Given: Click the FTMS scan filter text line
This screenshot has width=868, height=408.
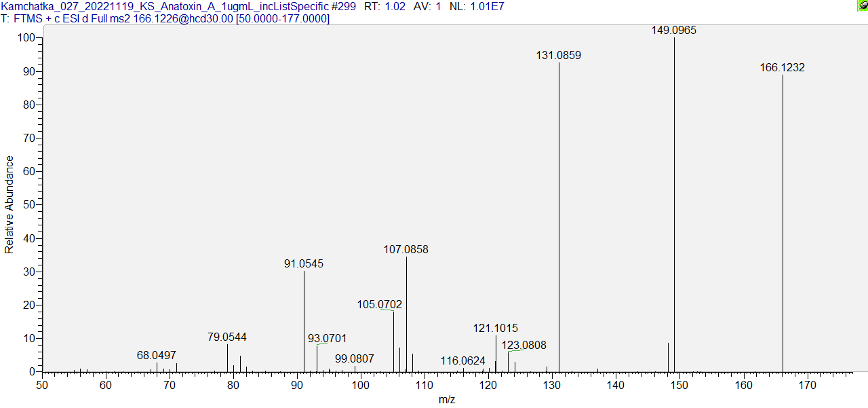Looking at the screenshot, I should tap(170, 19).
